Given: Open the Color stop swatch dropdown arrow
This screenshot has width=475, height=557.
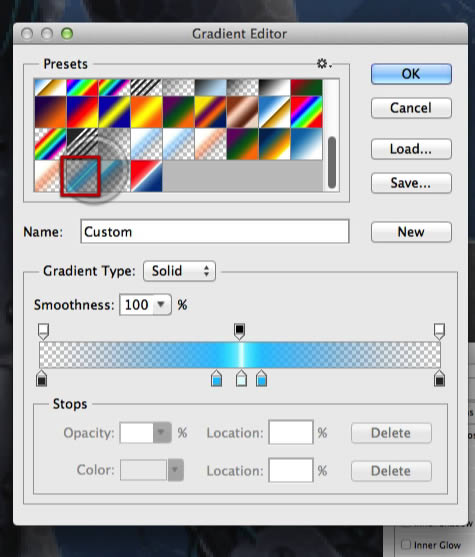Looking at the screenshot, I should [175, 470].
